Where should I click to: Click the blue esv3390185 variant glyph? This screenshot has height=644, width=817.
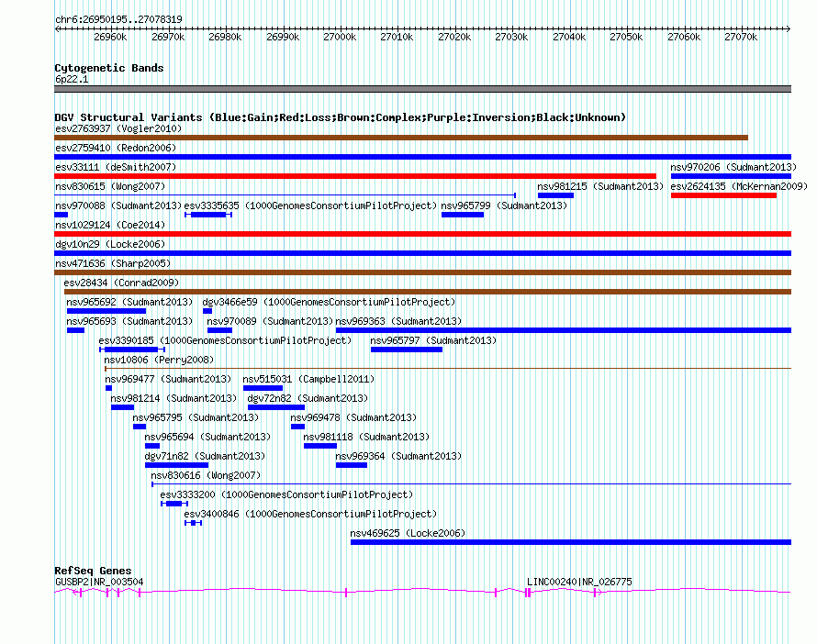click(x=132, y=350)
